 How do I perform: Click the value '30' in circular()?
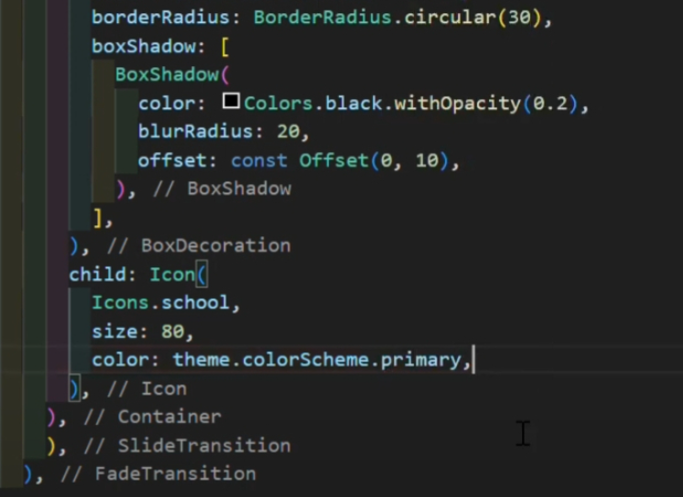[519, 17]
